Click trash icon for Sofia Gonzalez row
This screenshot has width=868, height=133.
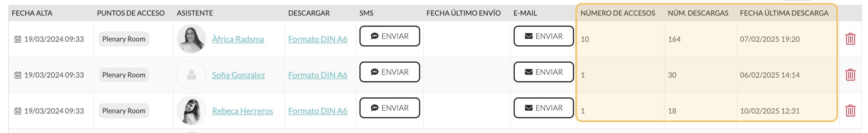850,75
